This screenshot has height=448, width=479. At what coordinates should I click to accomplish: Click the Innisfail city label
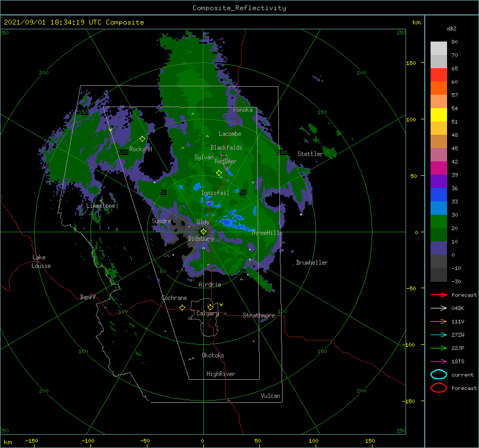pos(215,193)
